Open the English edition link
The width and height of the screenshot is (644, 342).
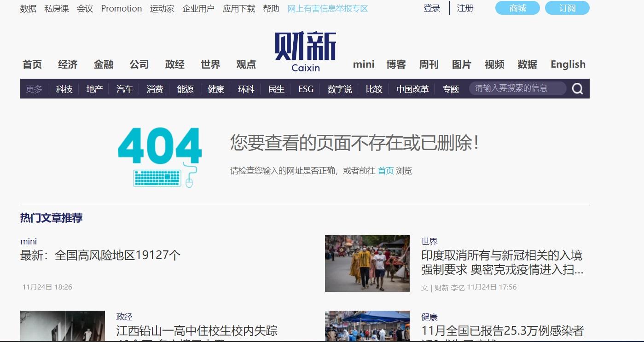(x=568, y=64)
